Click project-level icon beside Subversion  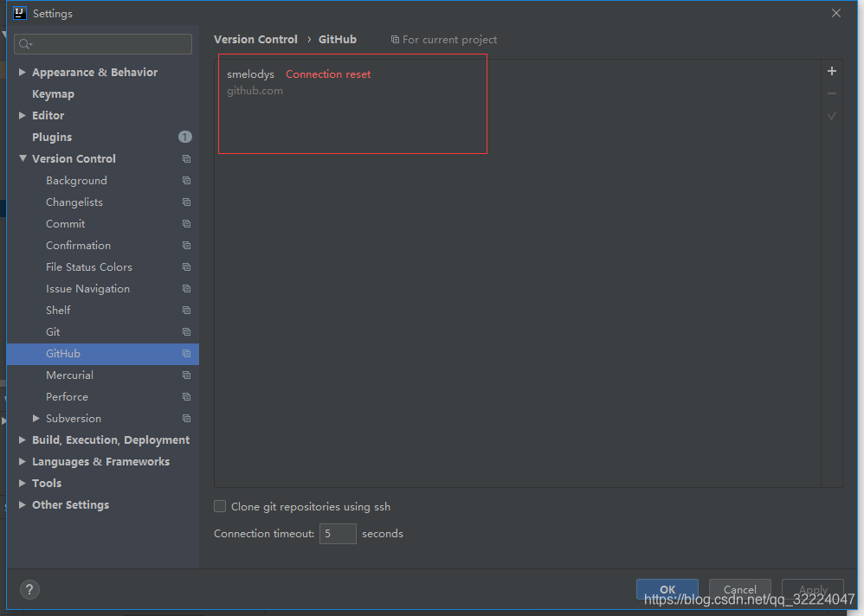tap(186, 419)
